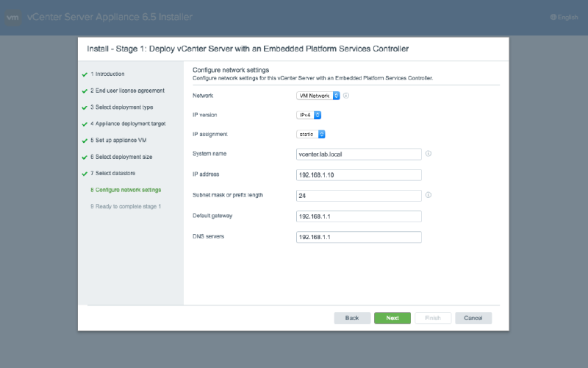
Task: Click into the System name text field
Action: [x=358, y=155]
